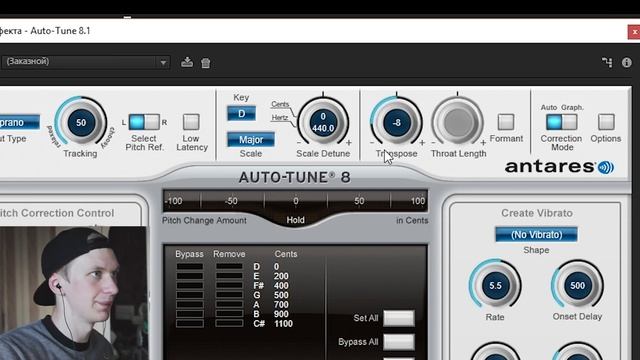Toggle Remove for note D
Viewport: 640px width, 360px height.
[x=229, y=267]
